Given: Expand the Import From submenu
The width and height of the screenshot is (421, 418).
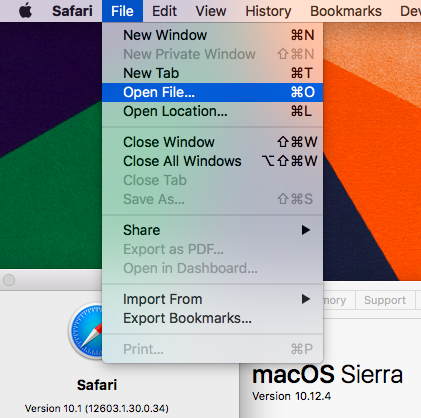Looking at the screenshot, I should click(x=212, y=299).
